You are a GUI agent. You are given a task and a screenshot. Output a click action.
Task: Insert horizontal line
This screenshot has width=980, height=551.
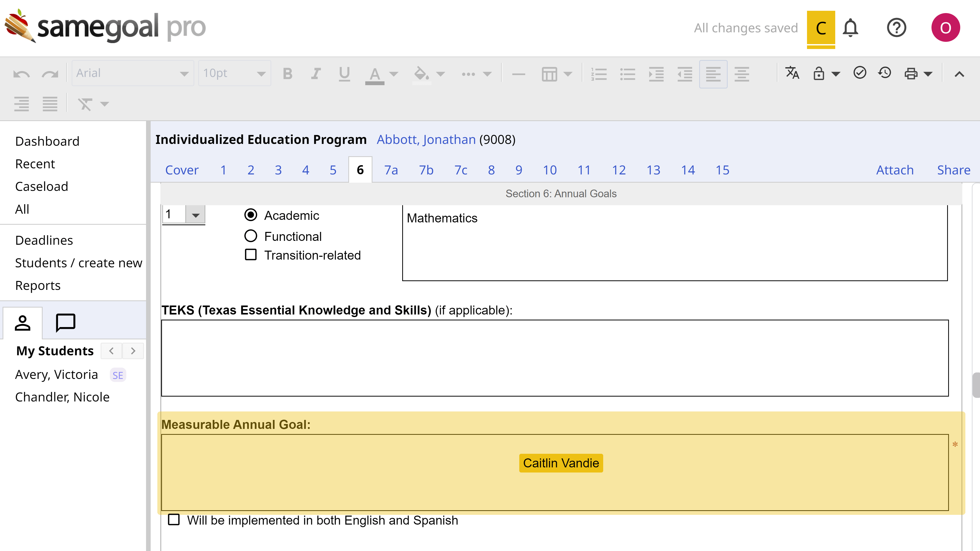pos(518,74)
